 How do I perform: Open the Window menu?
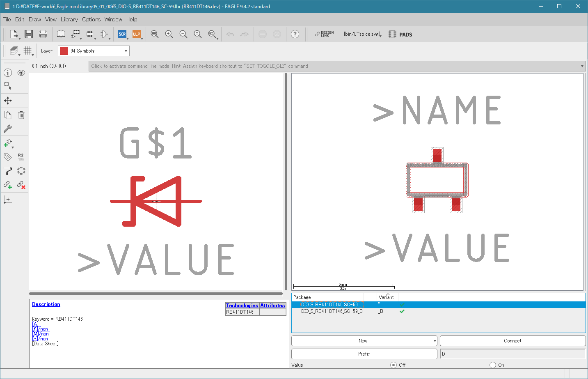113,19
